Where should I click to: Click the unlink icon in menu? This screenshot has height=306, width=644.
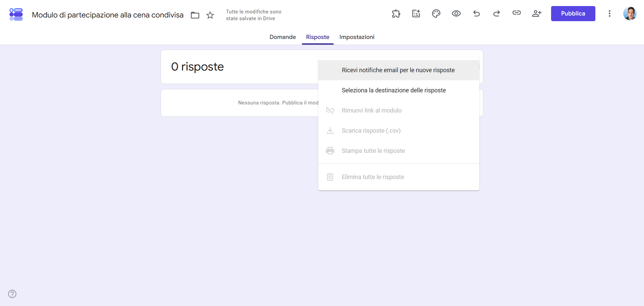(x=330, y=111)
